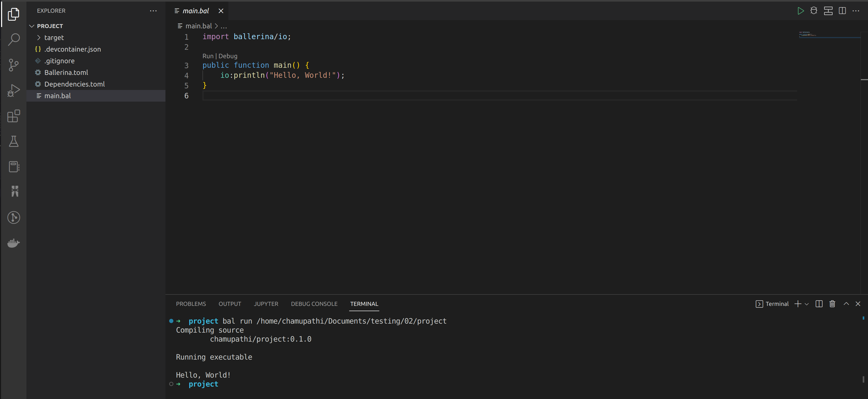Open the Extensions view icon
This screenshot has width=868, height=399.
pos(13,116)
